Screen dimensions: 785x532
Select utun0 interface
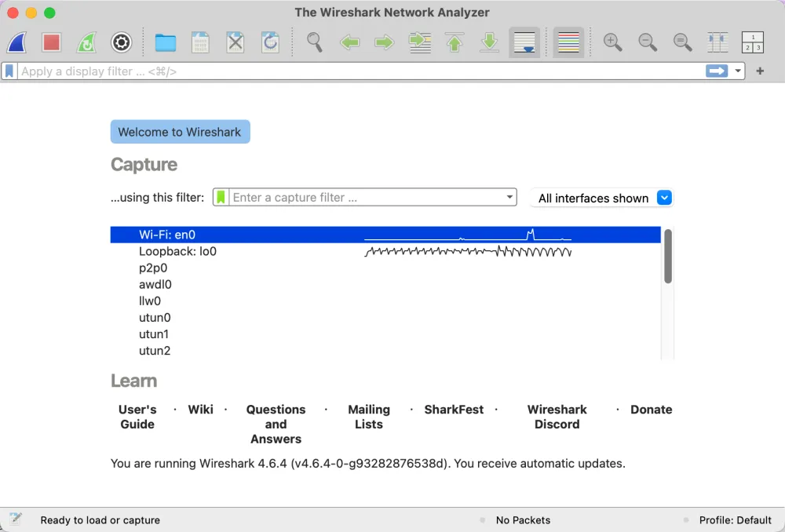pos(385,317)
